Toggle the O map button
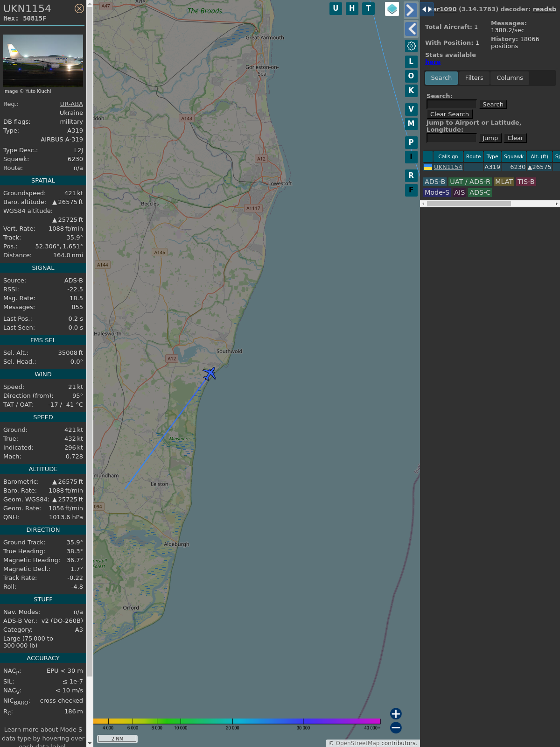 (411, 76)
